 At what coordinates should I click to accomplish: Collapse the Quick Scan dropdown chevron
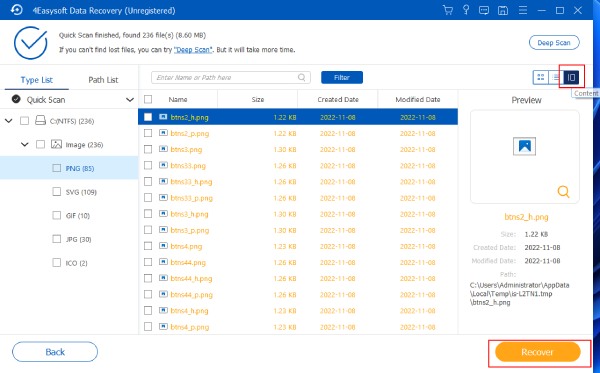130,100
